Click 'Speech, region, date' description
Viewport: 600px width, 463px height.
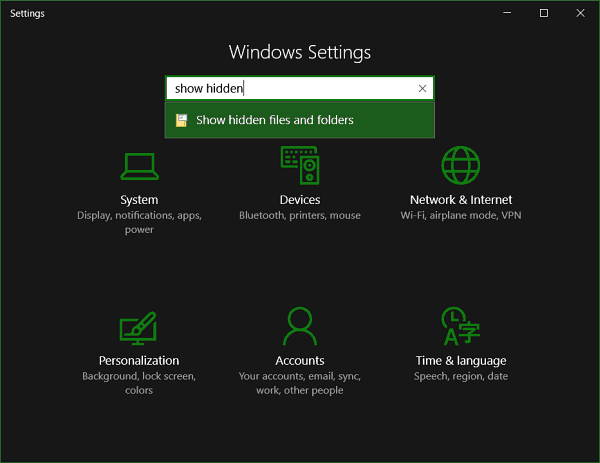click(461, 377)
